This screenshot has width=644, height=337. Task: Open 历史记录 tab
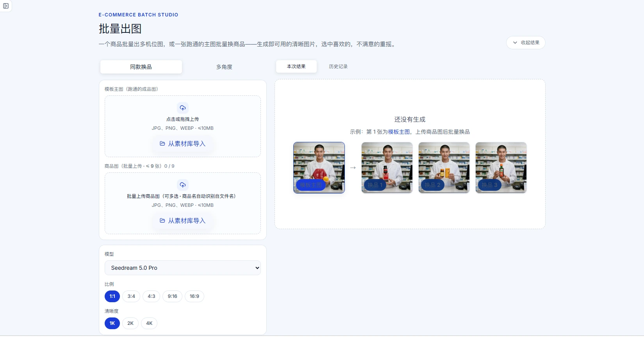338,66
